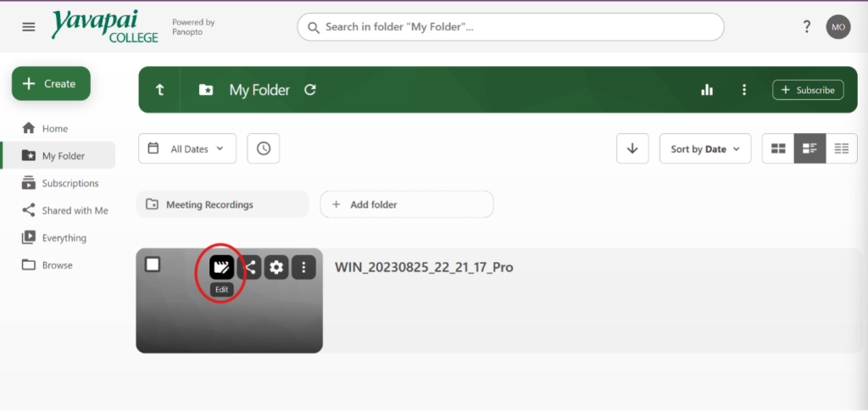This screenshot has height=412, width=868.
Task: Go up one folder level arrow
Action: (x=159, y=90)
